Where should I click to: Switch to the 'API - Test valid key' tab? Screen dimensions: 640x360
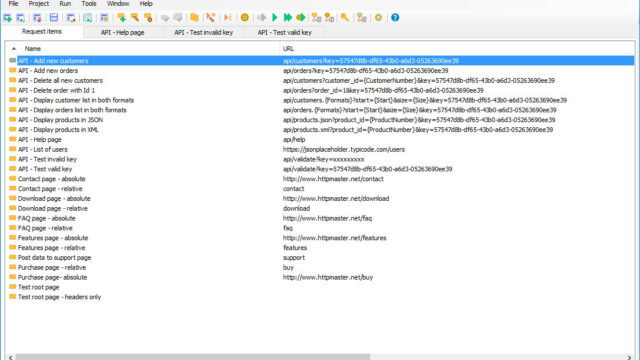coord(284,32)
